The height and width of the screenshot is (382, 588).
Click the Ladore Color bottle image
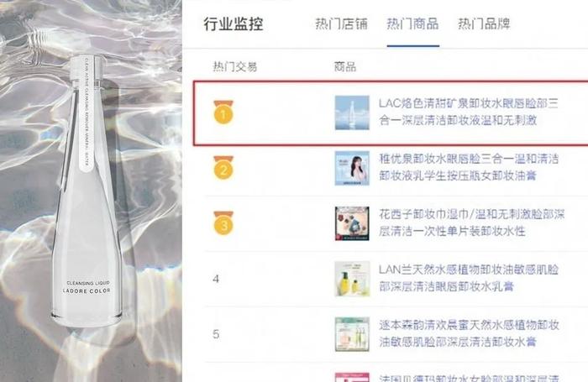pos(87,191)
